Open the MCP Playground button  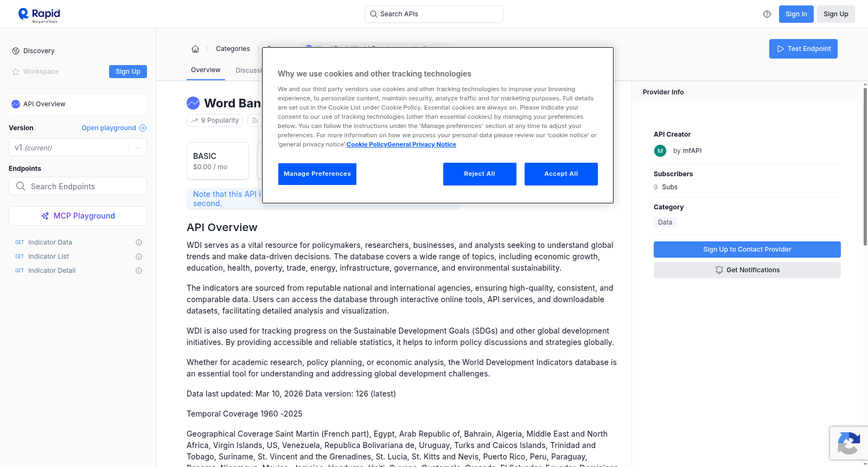pyautogui.click(x=78, y=216)
